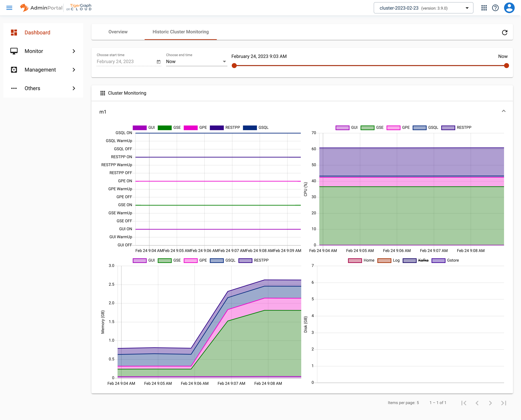
Task: Open the user account profile icon
Action: click(x=509, y=8)
